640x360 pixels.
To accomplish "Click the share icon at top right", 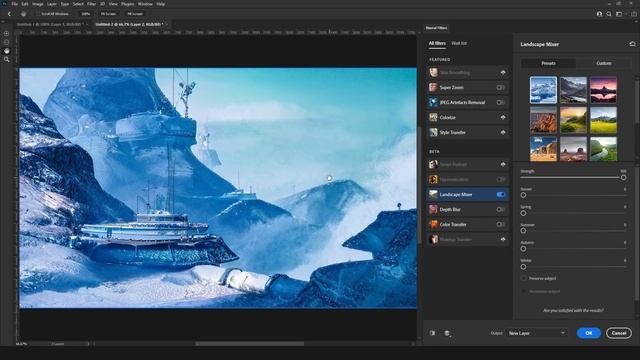I will tap(633, 14).
